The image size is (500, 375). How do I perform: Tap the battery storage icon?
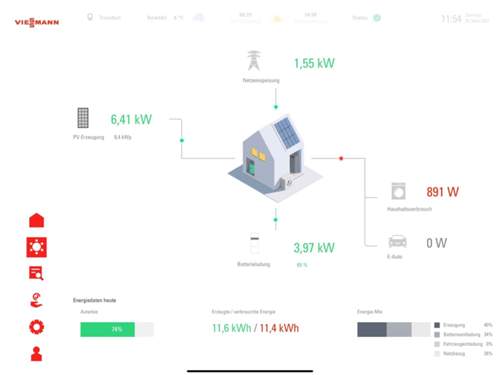pyautogui.click(x=255, y=246)
